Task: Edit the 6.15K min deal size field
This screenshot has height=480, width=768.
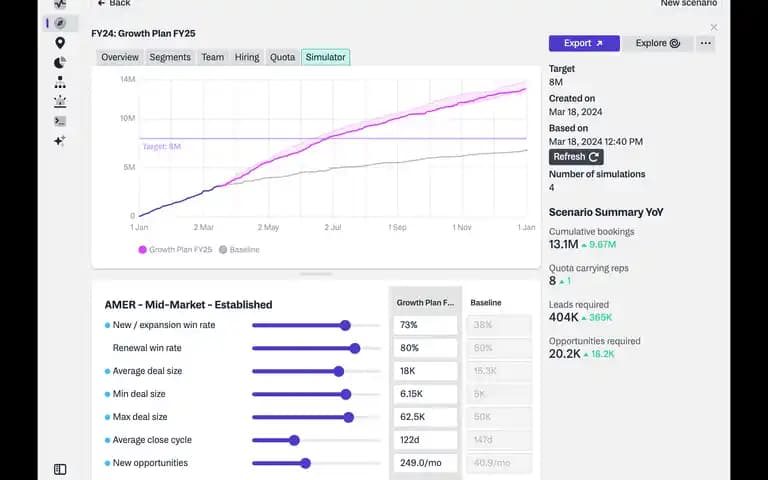Action: pyautogui.click(x=425, y=394)
